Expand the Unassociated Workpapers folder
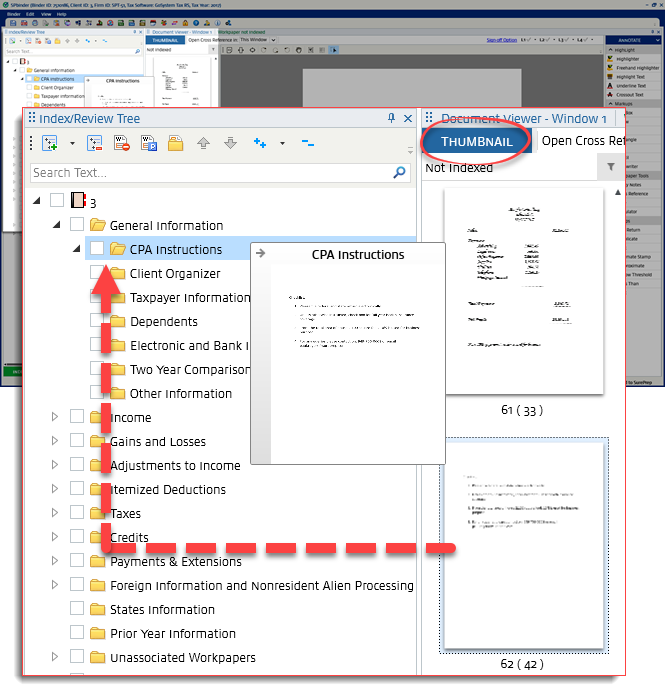The width and height of the screenshot is (665, 699). click(55, 657)
